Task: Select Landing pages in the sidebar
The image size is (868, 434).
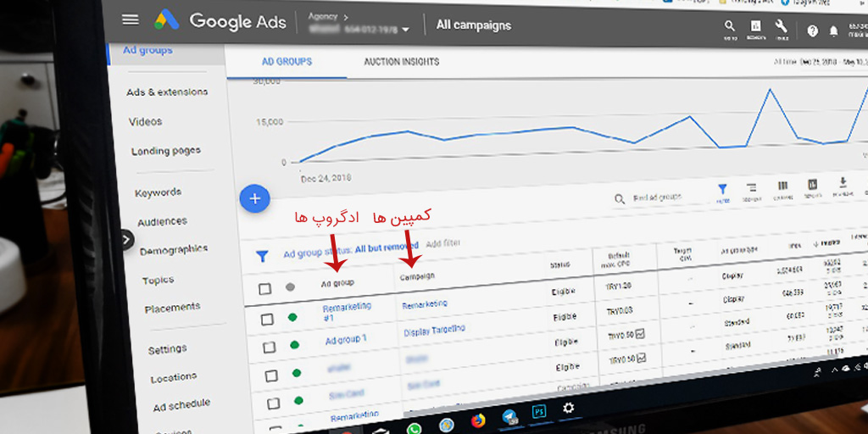Action: click(166, 151)
